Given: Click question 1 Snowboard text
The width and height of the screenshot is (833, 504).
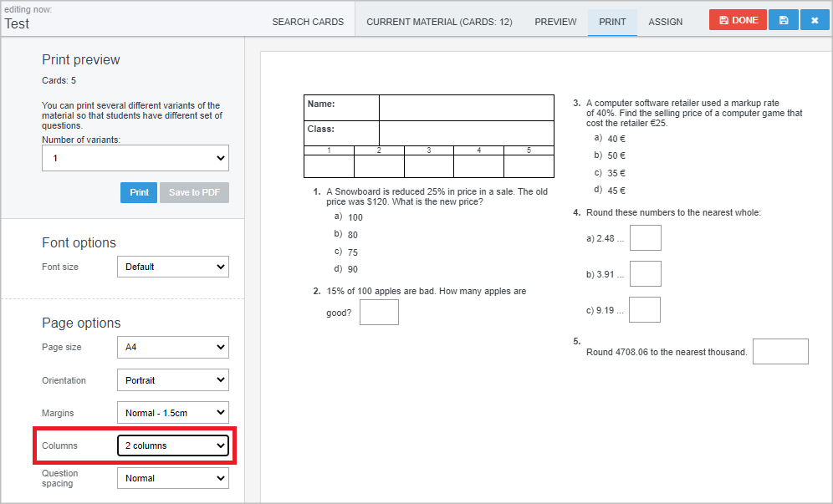Looking at the screenshot, I should 437,196.
